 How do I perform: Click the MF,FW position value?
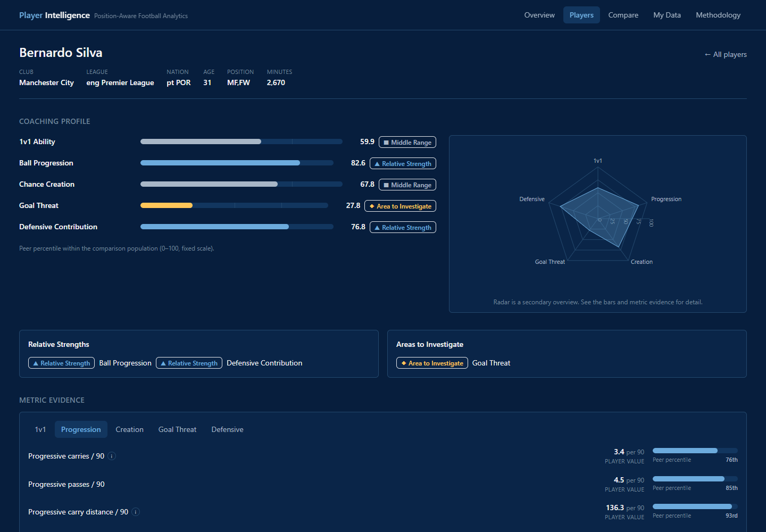point(238,82)
